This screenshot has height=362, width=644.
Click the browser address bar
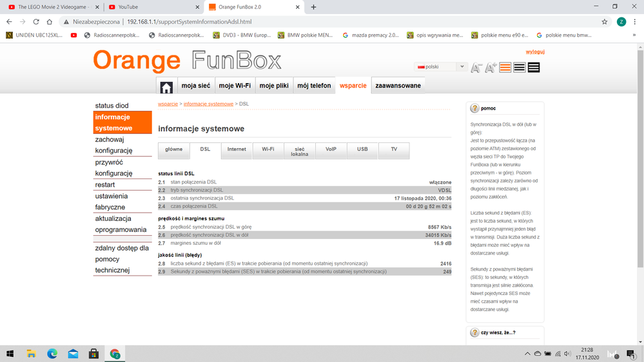[x=322, y=21]
